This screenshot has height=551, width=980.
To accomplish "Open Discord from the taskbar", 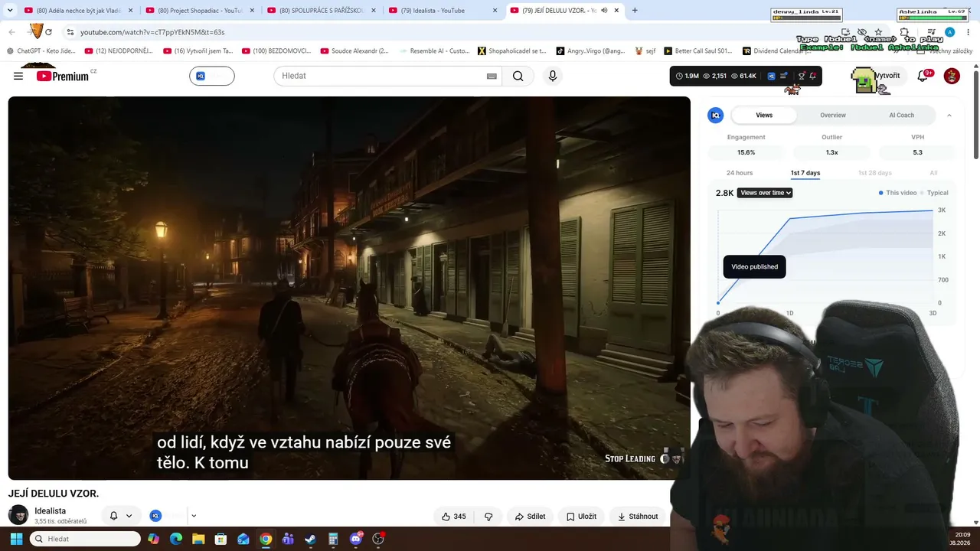I will pos(355,539).
